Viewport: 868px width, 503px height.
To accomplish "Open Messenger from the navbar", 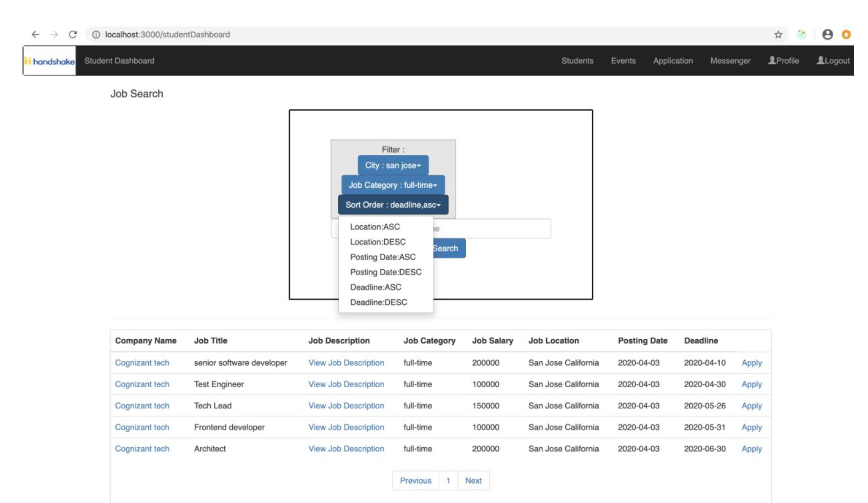I will pyautogui.click(x=730, y=61).
